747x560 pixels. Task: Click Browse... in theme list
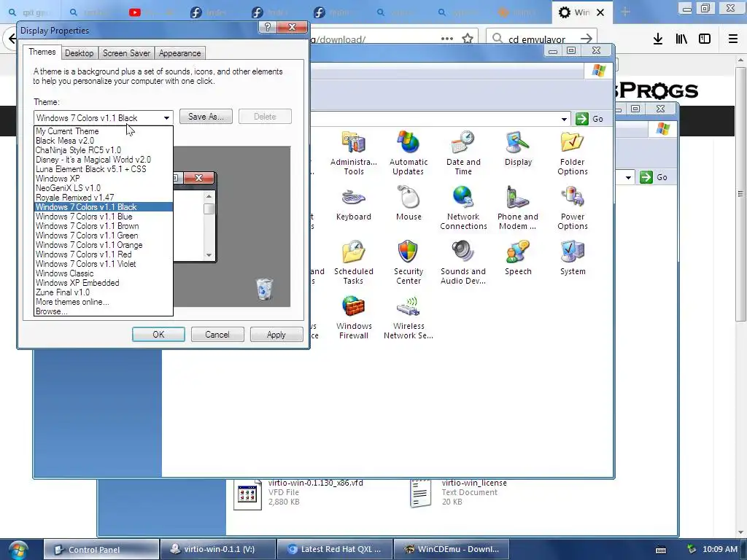[x=104, y=311]
